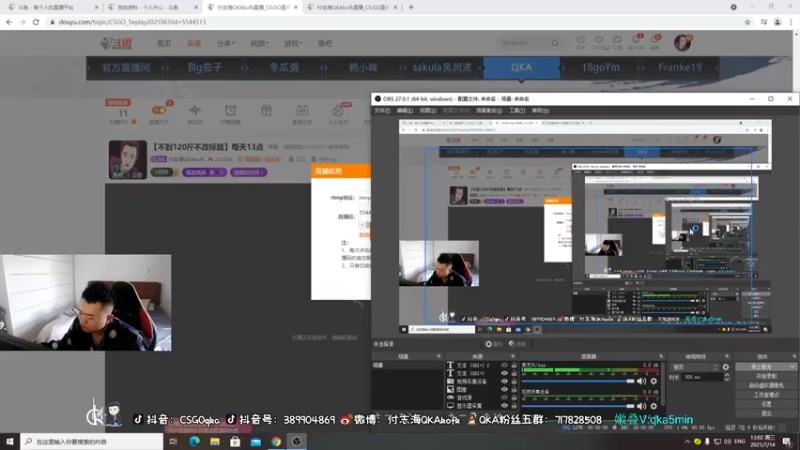Open settings gear of the second mixer track
This screenshot has width=800, height=450.
click(x=654, y=406)
